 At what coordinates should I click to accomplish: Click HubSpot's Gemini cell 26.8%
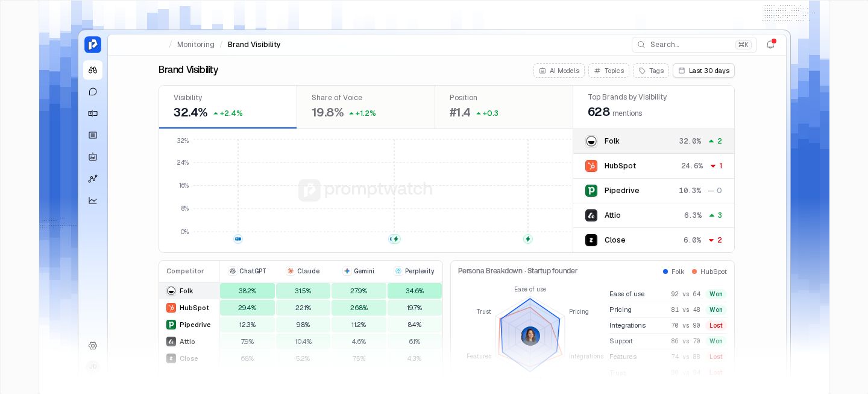click(359, 308)
